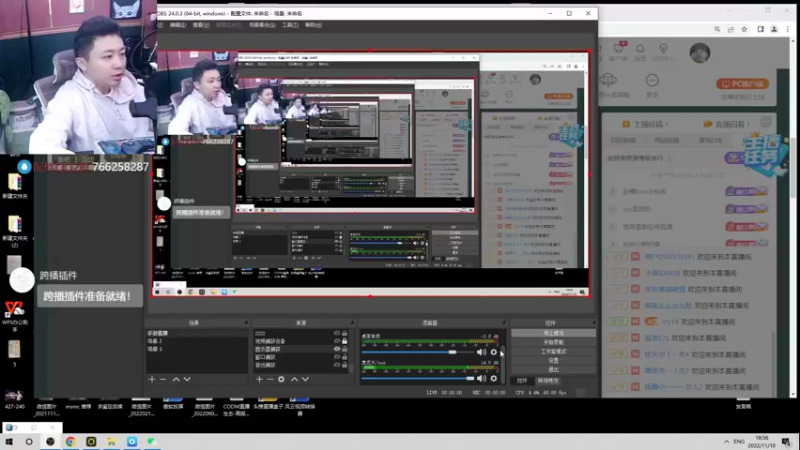Open the OBS 场景集合(S) menu
Viewport: 800px width, 450px height.
[262, 25]
